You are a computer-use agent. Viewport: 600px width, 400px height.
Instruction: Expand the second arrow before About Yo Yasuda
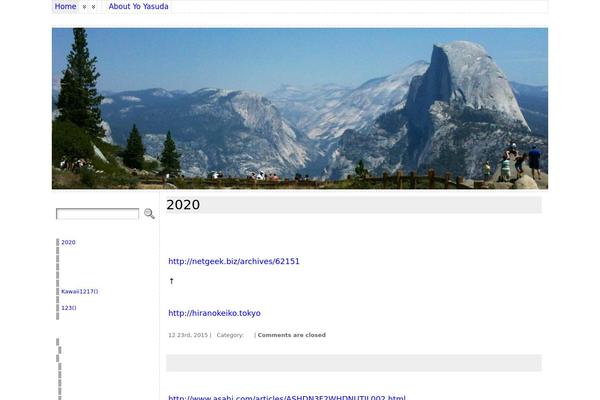pyautogui.click(x=93, y=7)
